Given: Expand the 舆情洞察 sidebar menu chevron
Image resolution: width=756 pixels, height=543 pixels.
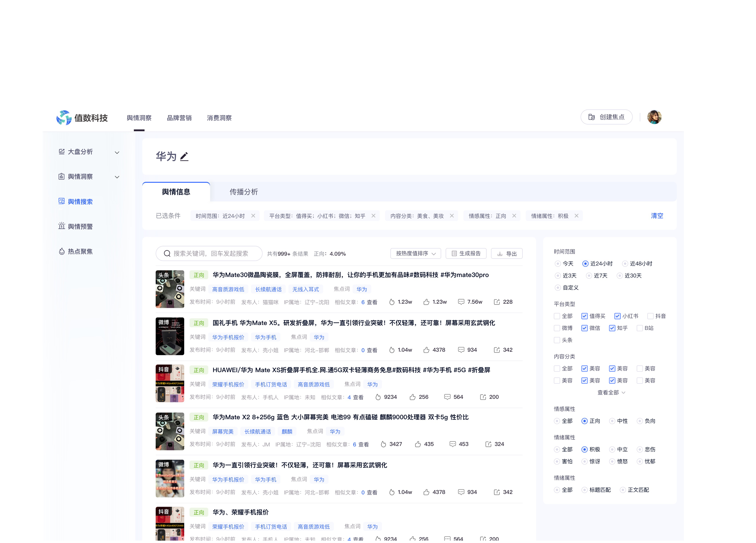Looking at the screenshot, I should point(117,177).
